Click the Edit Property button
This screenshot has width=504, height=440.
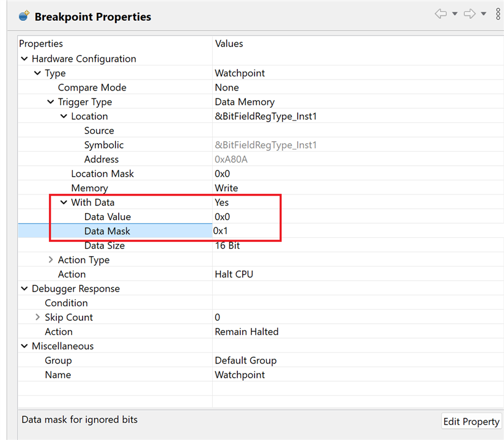click(x=471, y=422)
